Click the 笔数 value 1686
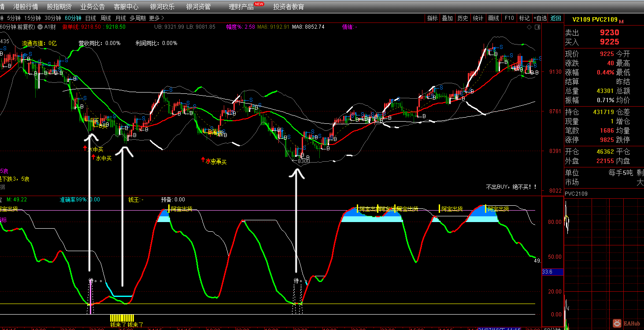 (607, 130)
